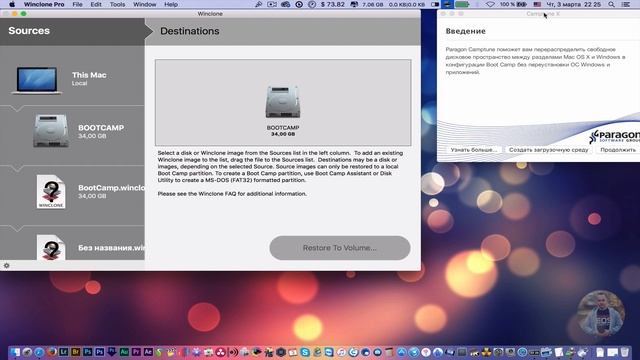
Task: Open the Help menu
Action: 171,4
